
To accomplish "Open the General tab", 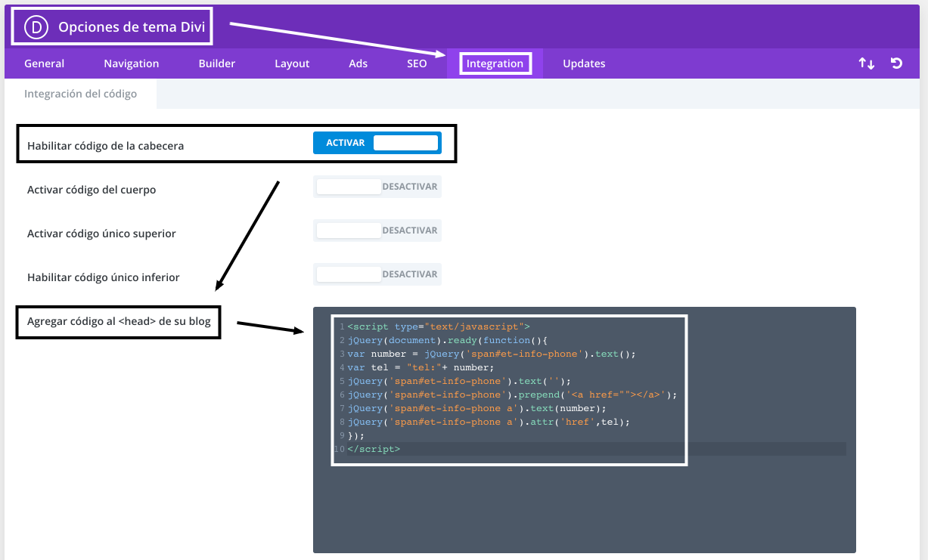I will click(x=44, y=63).
